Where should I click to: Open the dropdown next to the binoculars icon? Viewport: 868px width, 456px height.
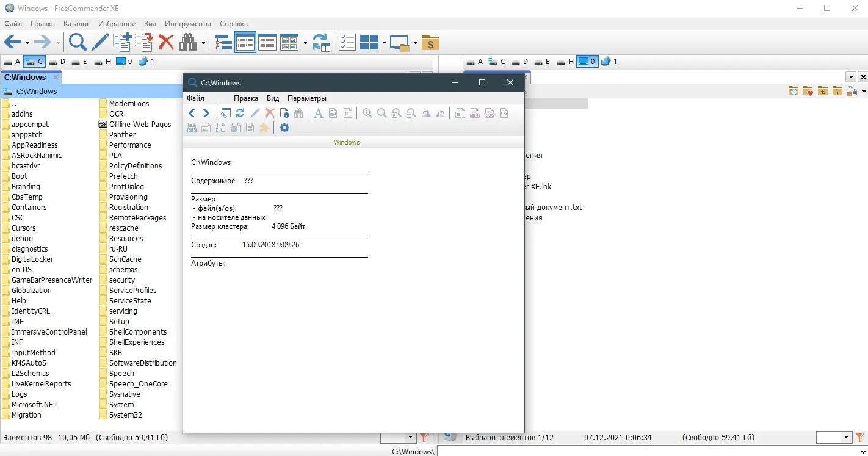203,43
